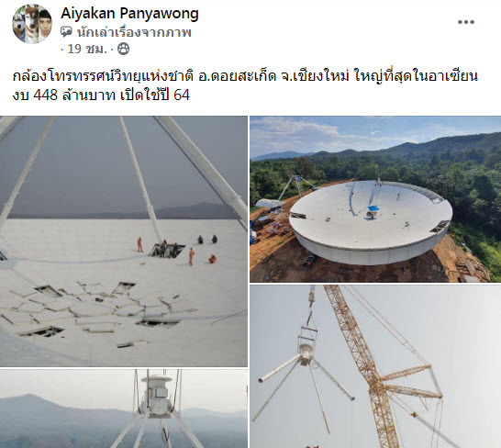Click the blue tarp at dish center
The height and width of the screenshot is (448, 501).
(373, 208)
